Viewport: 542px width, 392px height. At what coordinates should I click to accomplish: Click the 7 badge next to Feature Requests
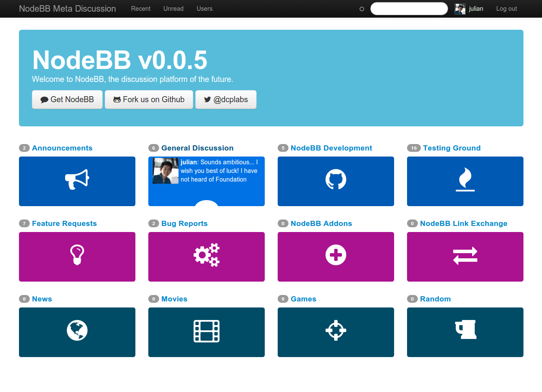click(24, 223)
